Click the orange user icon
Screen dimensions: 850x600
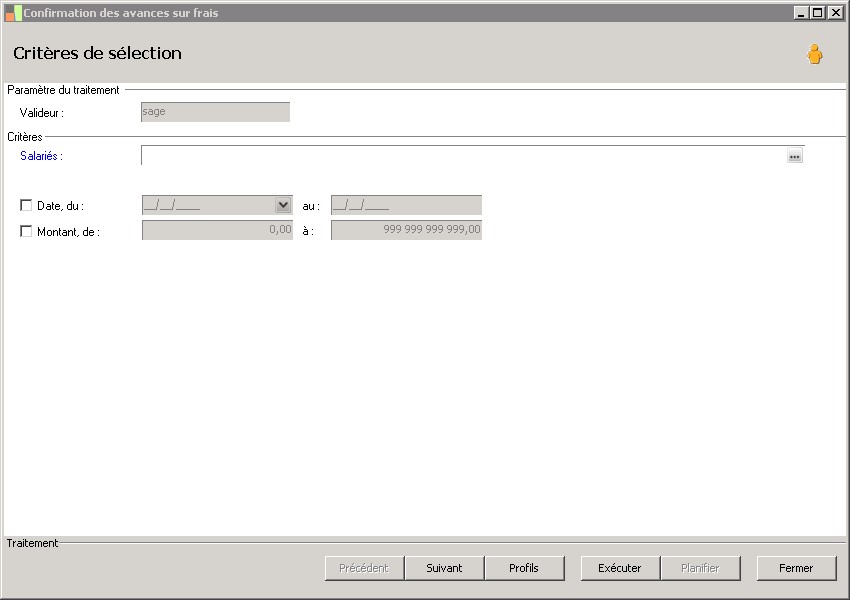point(814,54)
